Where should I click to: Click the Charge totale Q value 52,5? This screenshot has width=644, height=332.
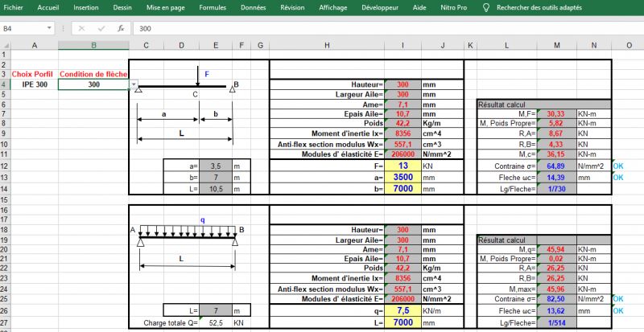(214, 323)
